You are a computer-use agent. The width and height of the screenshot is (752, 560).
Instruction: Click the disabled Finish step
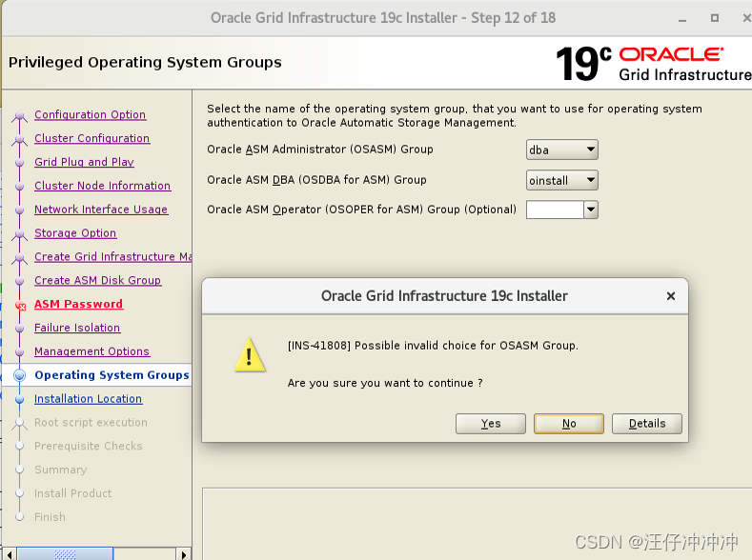[50, 517]
